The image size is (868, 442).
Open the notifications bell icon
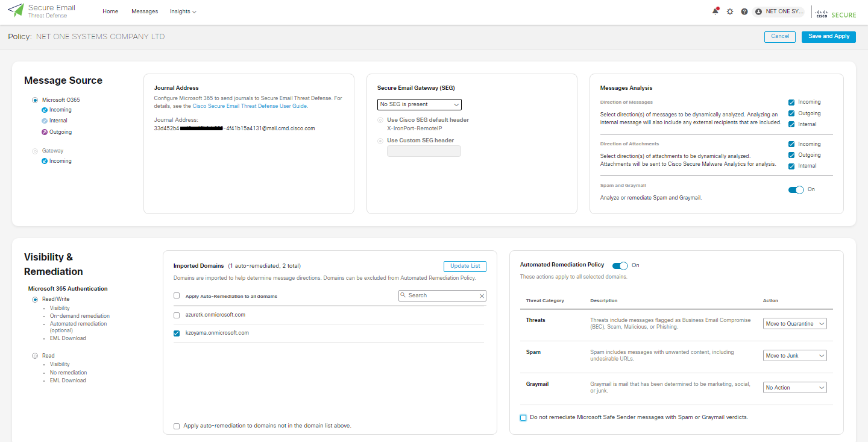tap(715, 11)
